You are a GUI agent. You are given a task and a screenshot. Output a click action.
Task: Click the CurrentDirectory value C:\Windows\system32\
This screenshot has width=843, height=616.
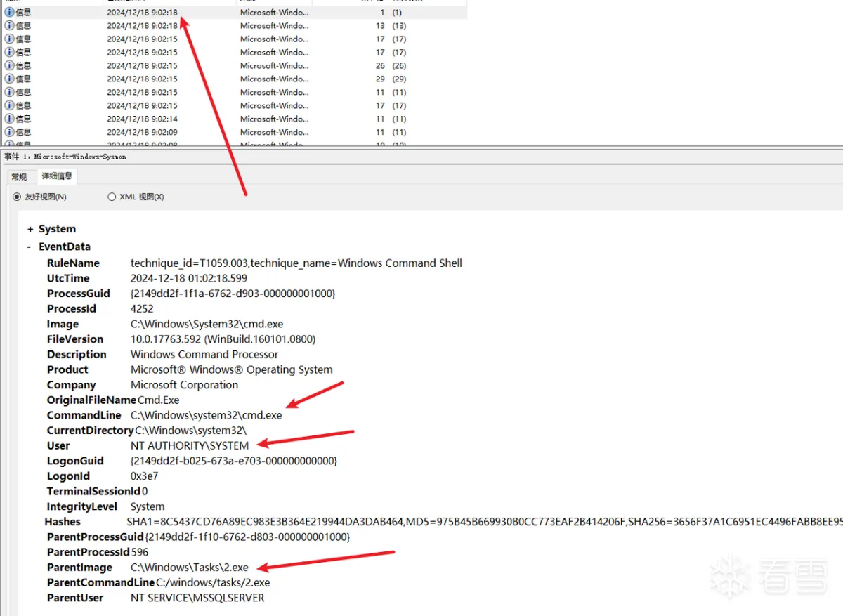point(191,431)
